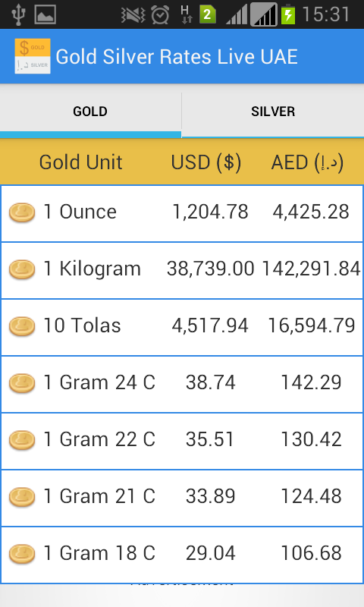Tap the battery charging icon

pos(288,14)
